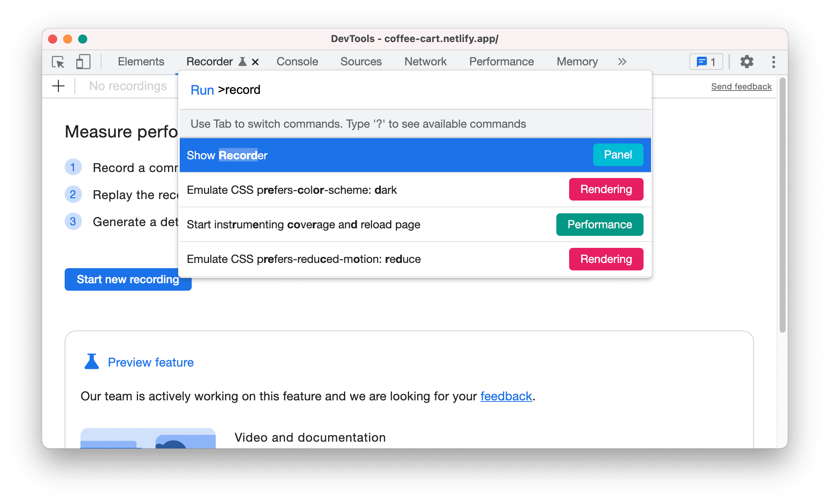Click the Memory tab icon
830x504 pixels.
click(x=577, y=61)
